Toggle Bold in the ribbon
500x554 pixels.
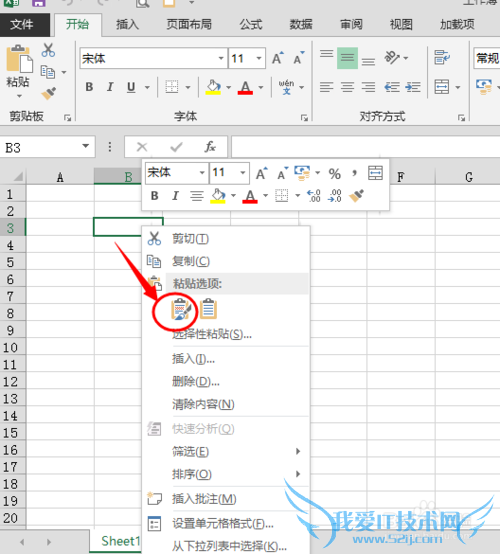(x=89, y=87)
